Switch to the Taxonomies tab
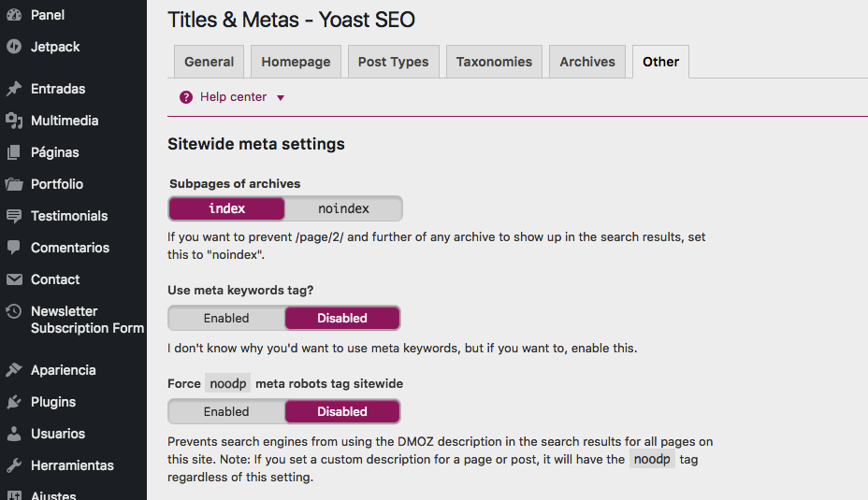The width and height of the screenshot is (868, 500). point(494,62)
